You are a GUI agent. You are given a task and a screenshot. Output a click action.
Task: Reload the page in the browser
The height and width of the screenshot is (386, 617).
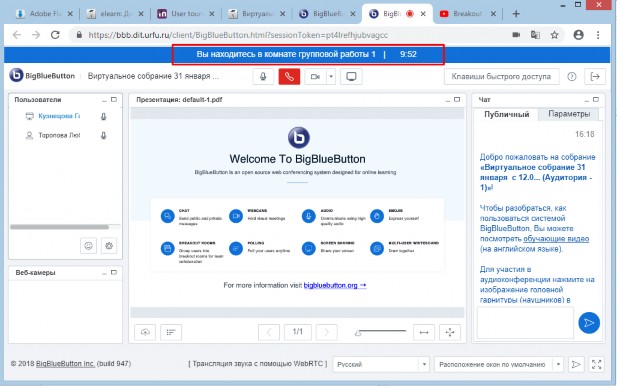click(x=55, y=35)
